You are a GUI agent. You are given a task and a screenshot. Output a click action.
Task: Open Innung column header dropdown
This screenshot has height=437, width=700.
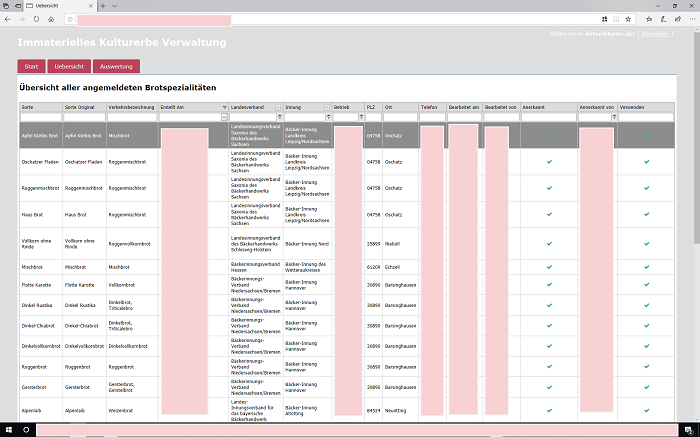(x=327, y=107)
